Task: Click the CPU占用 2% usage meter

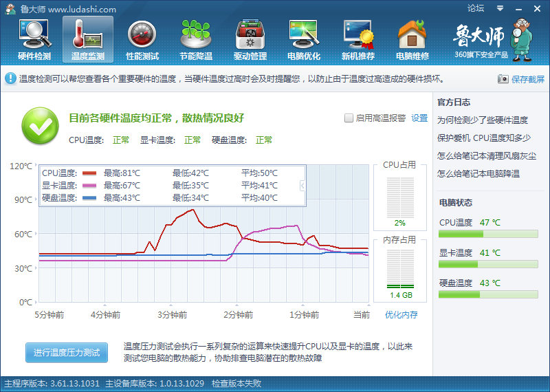Action: pos(400,198)
